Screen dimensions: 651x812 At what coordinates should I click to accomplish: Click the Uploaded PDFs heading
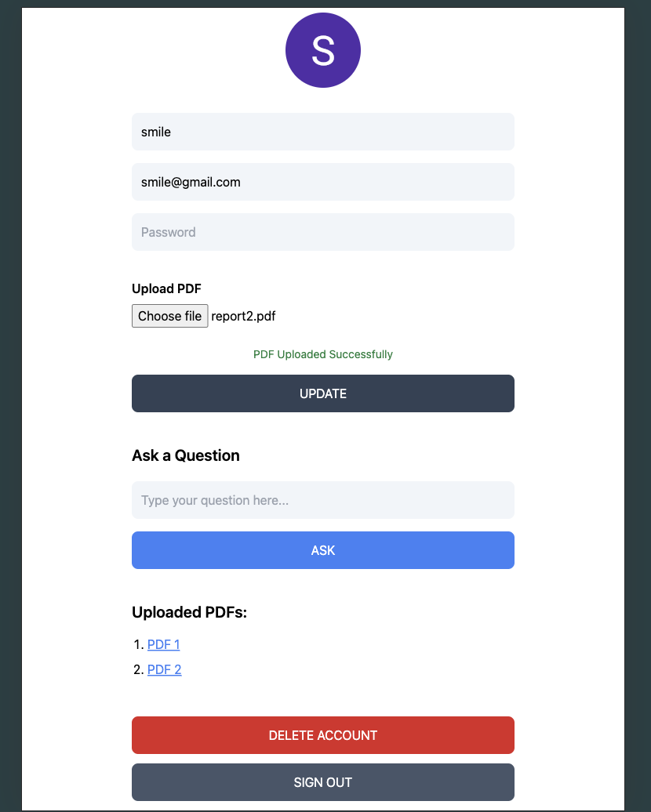189,612
